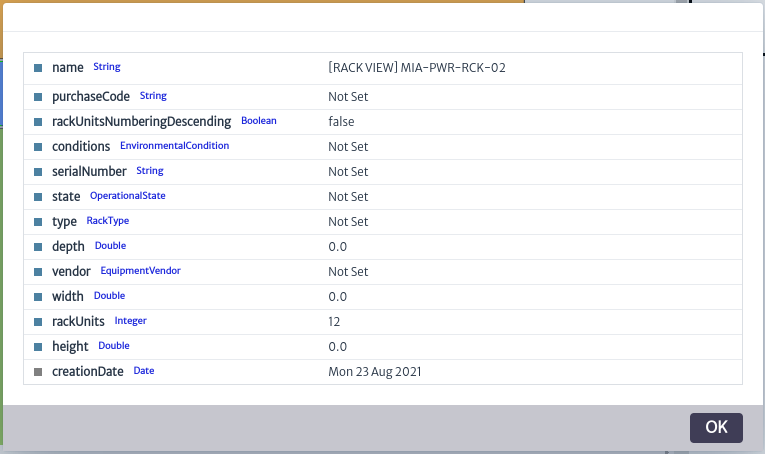765x454 pixels.
Task: Click the conditions attribute label
Action: (81, 147)
